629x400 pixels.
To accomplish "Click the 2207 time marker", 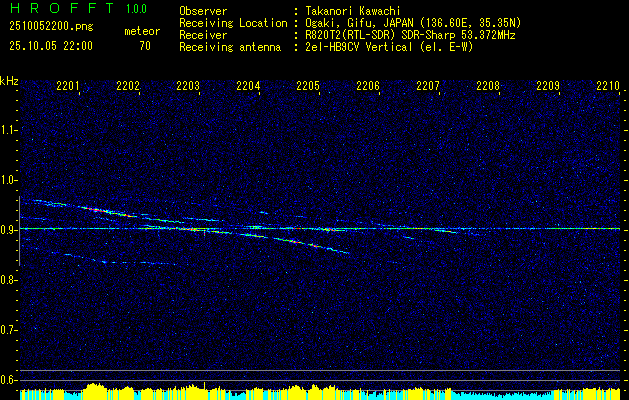I will tap(428, 85).
